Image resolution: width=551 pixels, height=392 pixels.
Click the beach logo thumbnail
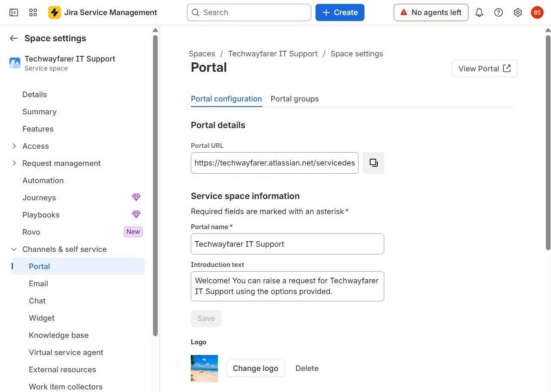click(204, 368)
